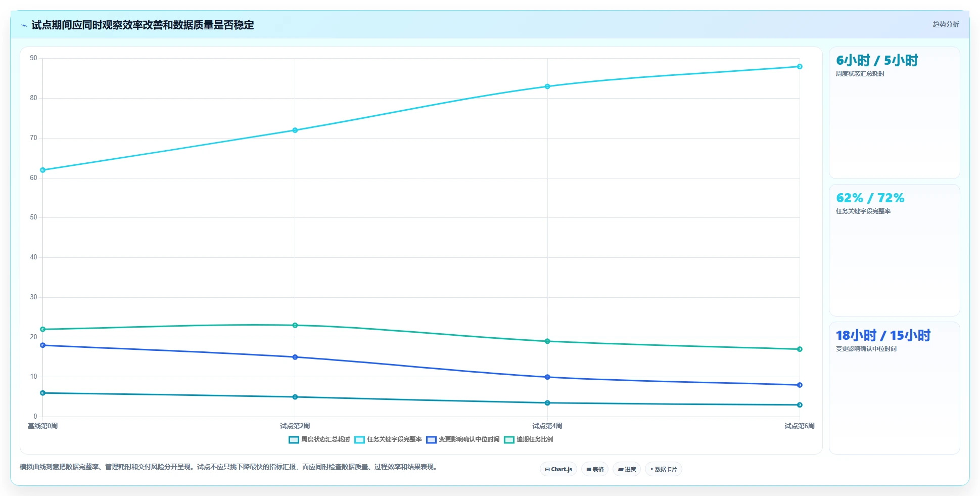Viewport: 980px width, 496px height.
Task: Click the 18小时 / 15小时 card value
Action: (x=883, y=336)
